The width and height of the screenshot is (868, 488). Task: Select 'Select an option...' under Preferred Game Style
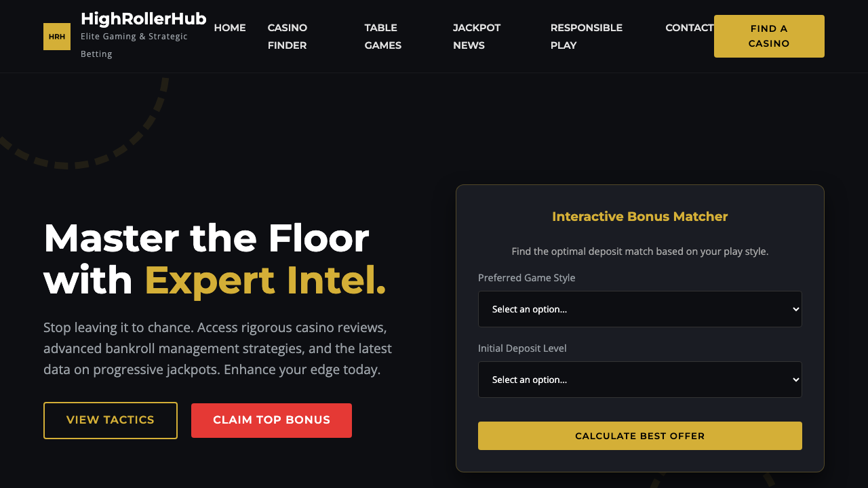click(x=530, y=309)
